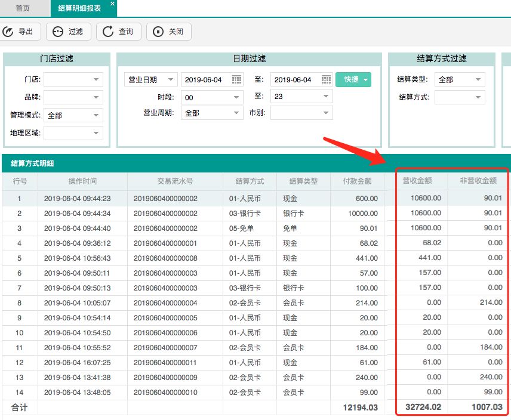
Task: Open the end hour dropdown showing 23
Action: point(301,97)
